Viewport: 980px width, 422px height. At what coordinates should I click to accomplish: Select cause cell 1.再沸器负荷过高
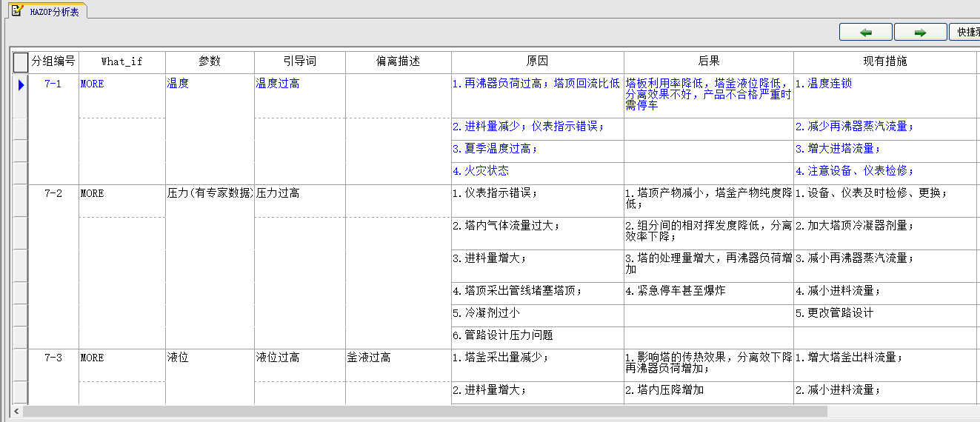tap(538, 96)
